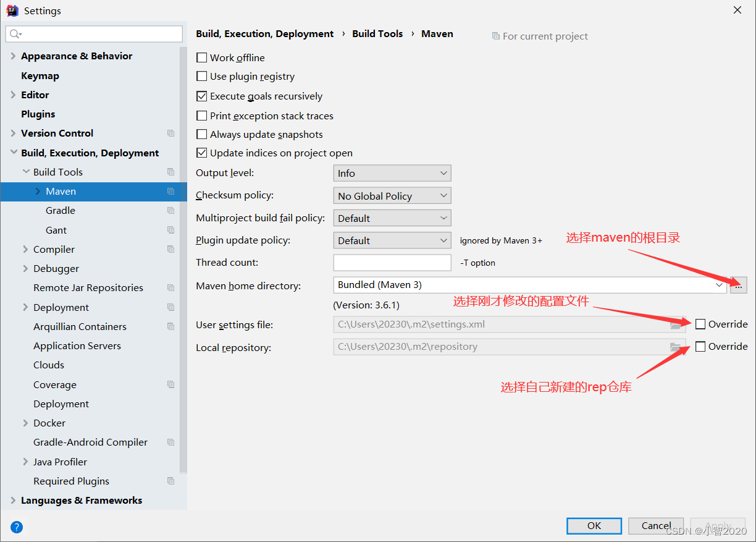Expand the Docker node
This screenshot has width=756, height=542.
(x=25, y=423)
